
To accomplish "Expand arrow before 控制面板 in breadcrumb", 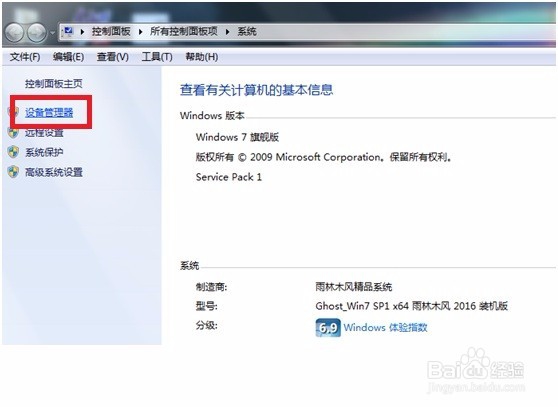I will [x=82, y=32].
